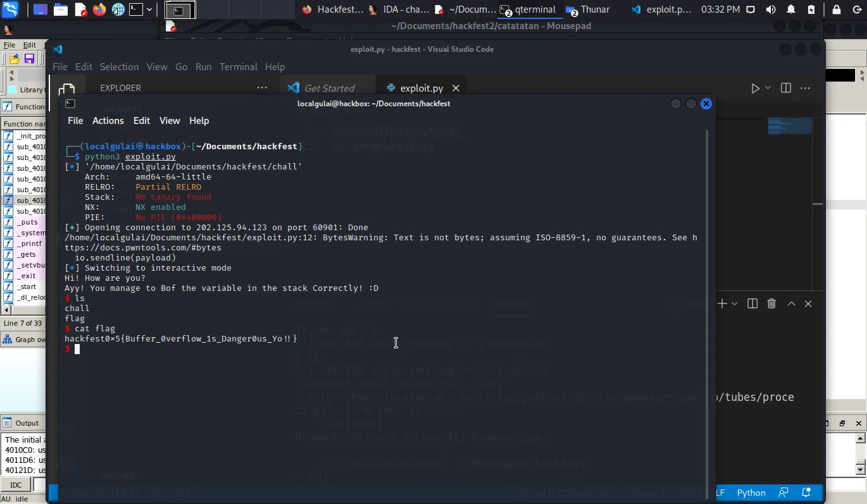Open the new terminal launch profile dropdown
This screenshot has height=504, width=867.
[734, 304]
